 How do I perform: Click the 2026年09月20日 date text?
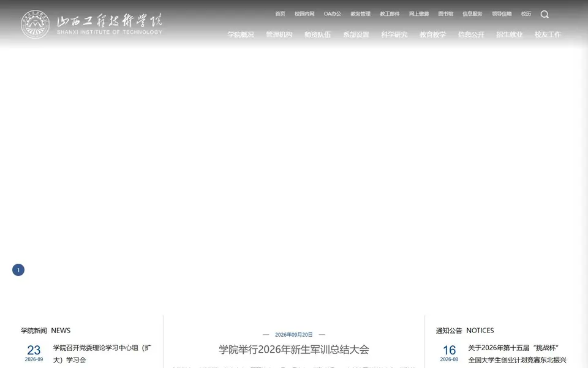293,335
